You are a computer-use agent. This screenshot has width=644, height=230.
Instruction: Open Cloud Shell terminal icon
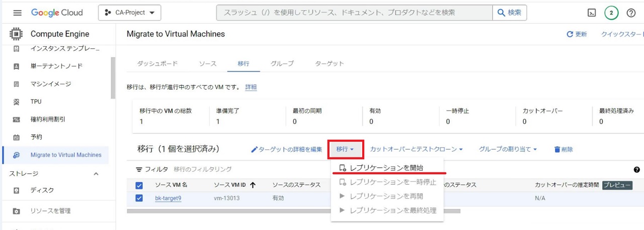coord(592,13)
